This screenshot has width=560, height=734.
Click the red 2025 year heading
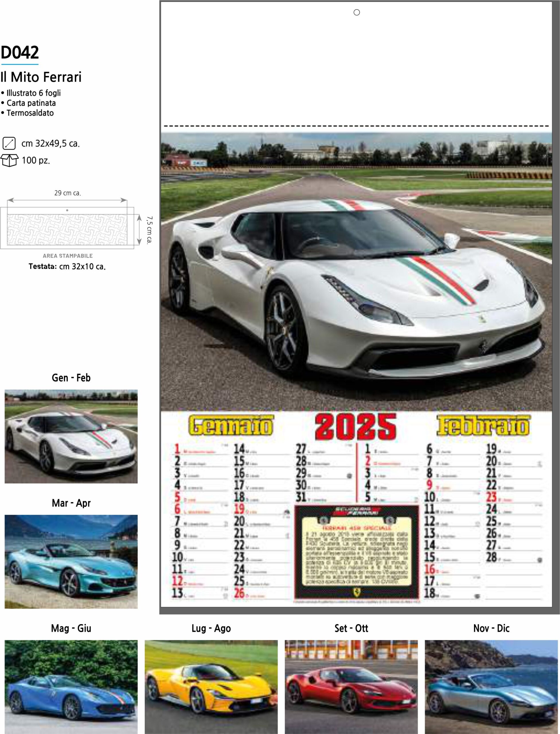[356, 427]
